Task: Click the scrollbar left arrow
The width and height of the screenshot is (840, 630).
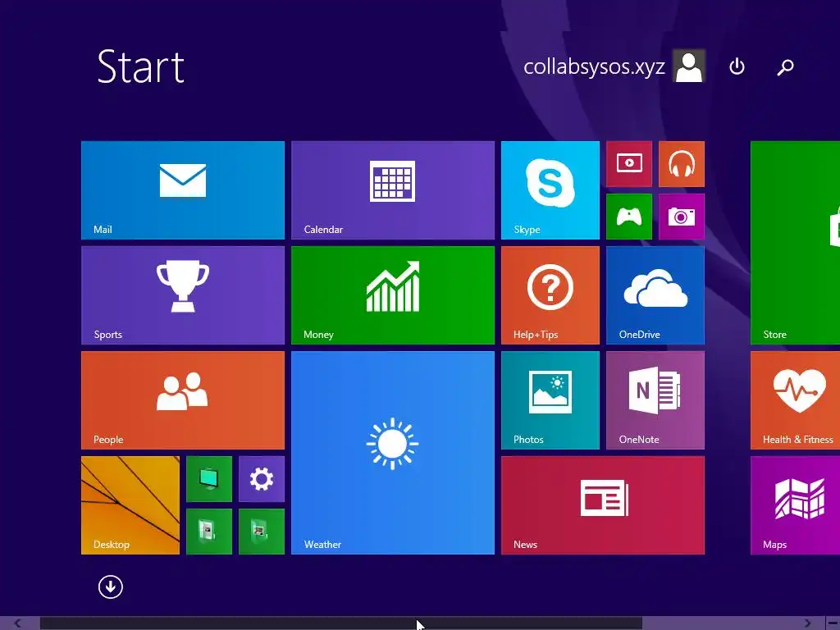Action: [18, 623]
